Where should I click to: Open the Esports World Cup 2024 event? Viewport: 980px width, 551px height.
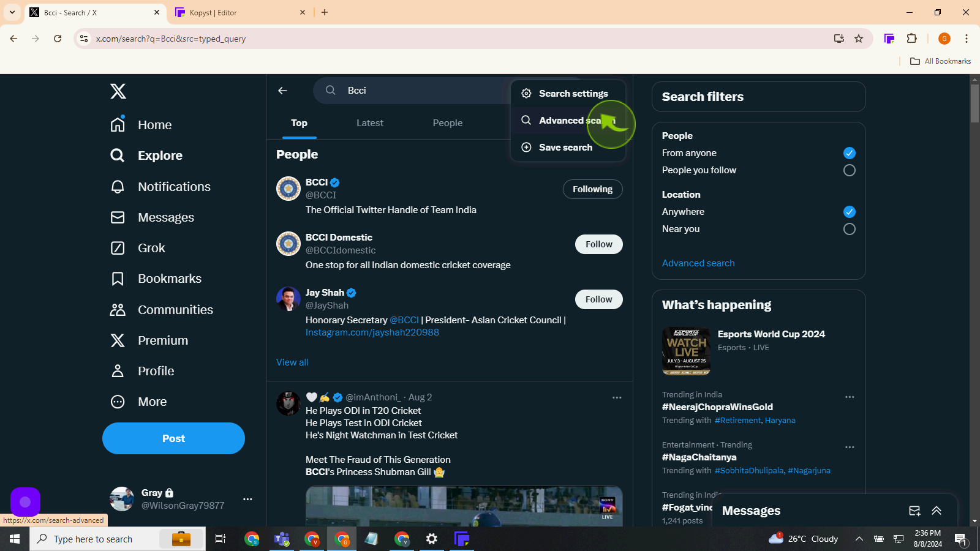coord(758,351)
